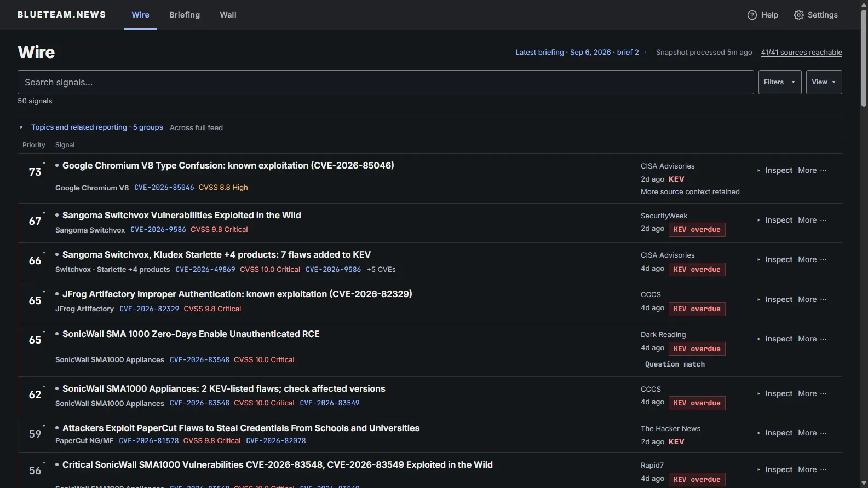Open JFrog Artifactory Improper Authentication headline

click(237, 294)
